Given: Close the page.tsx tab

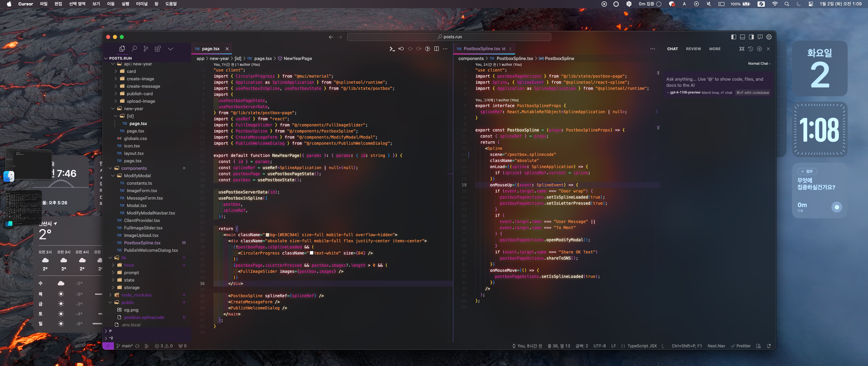Looking at the screenshot, I should (x=227, y=49).
